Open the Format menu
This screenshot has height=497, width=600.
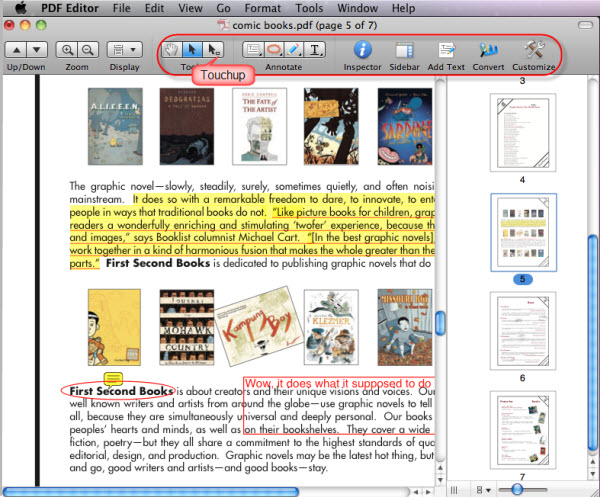coord(262,8)
